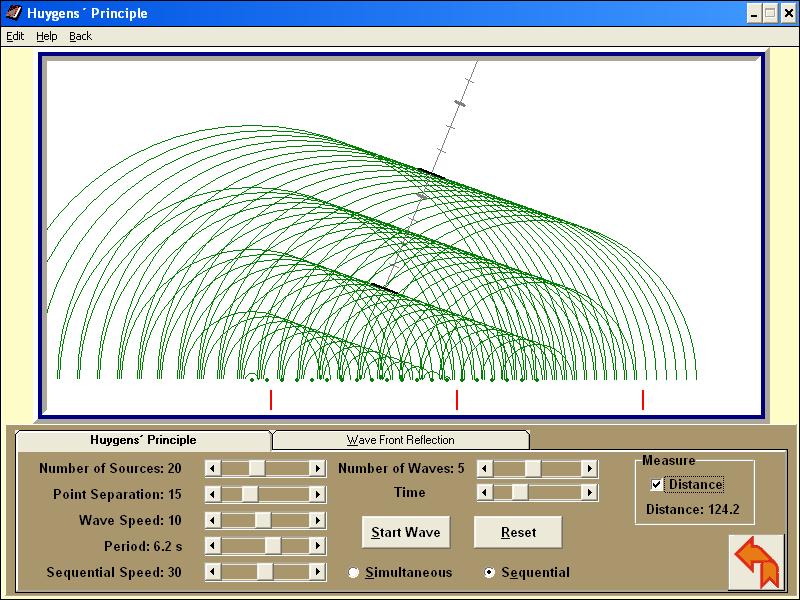Click the orange back arrow icon
Image resolution: width=800 pixels, height=600 pixels.
click(757, 562)
